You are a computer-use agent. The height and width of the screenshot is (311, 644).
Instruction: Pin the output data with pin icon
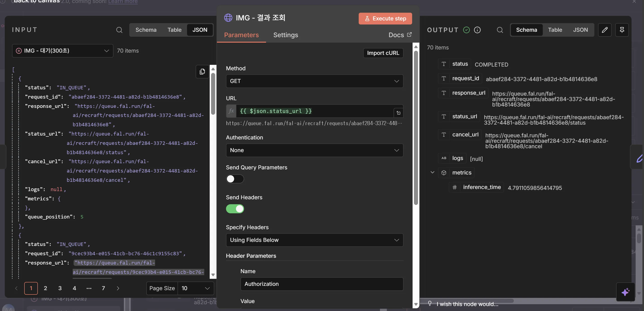click(x=622, y=30)
